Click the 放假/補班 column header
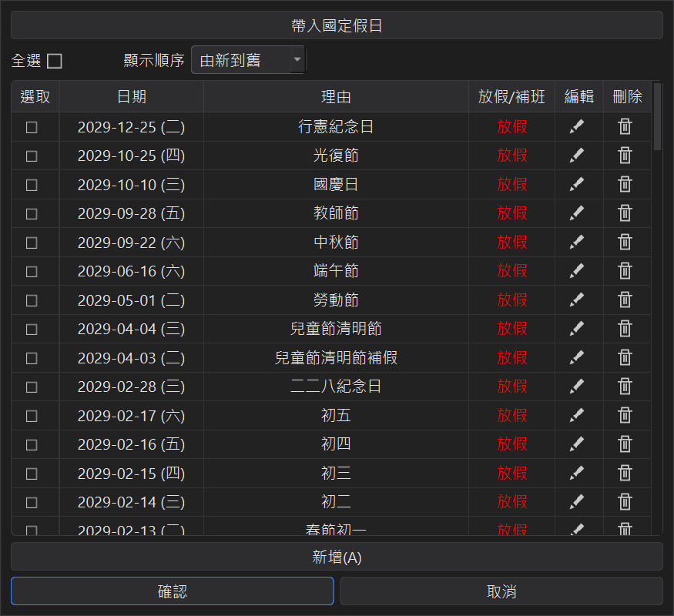 coord(511,97)
